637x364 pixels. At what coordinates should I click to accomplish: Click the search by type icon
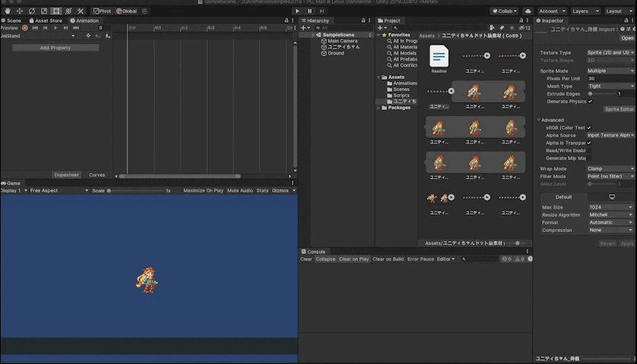click(x=492, y=27)
